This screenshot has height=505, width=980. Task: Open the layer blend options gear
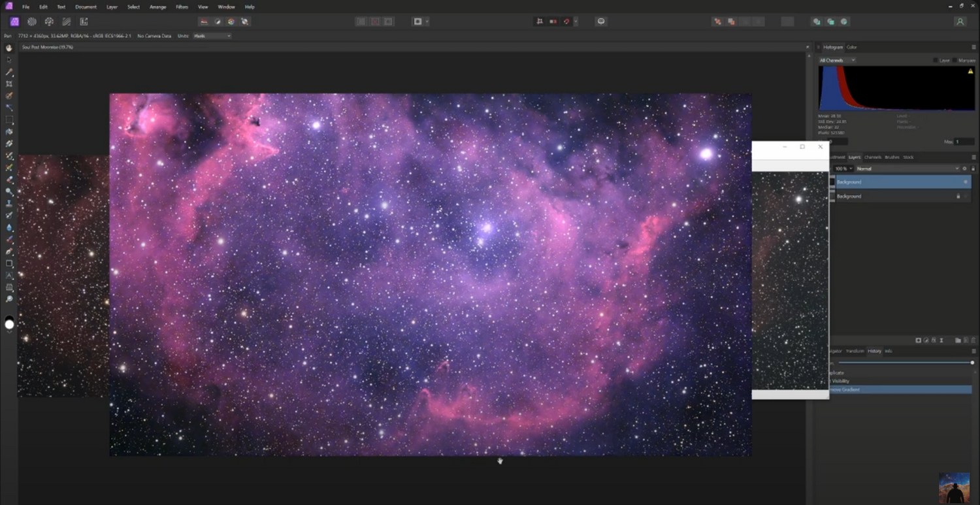point(965,169)
